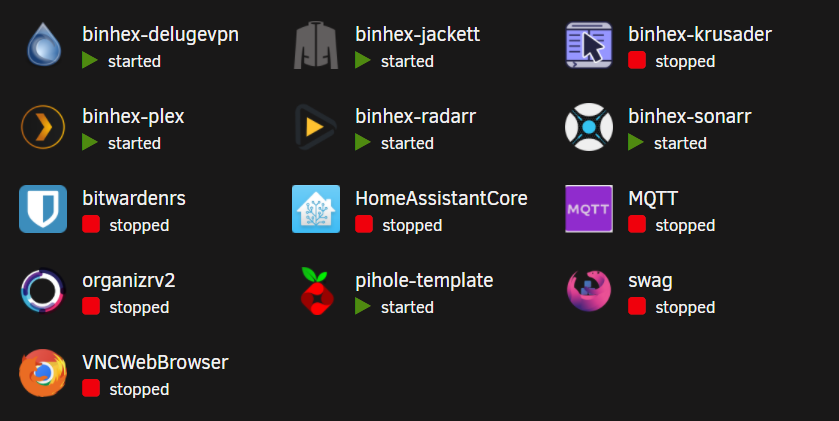Open the organizrv2 ring icon
The width and height of the screenshot is (839, 421).
(x=43, y=291)
